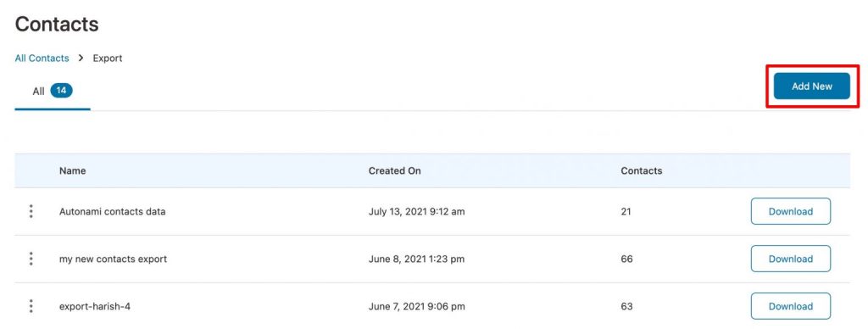This screenshot has height=329, width=868.
Task: Select the Autonami contacts data row name
Action: (113, 211)
